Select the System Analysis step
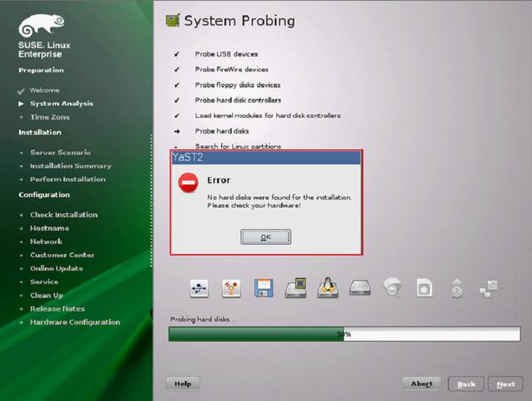Image resolution: width=532 pixels, height=401 pixels. click(62, 104)
